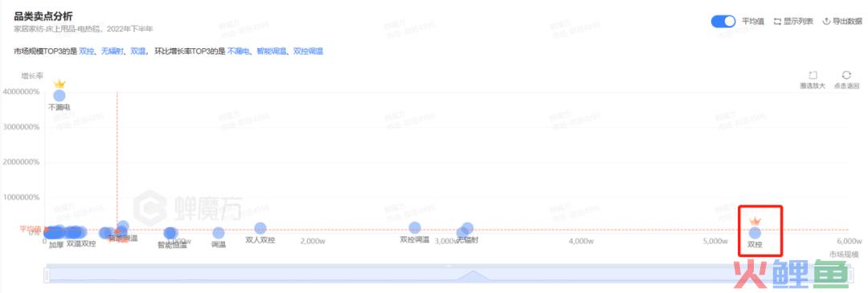Viewport: 868px width, 293px height.
Task: Click the left handle of range slider
Action: [47, 275]
